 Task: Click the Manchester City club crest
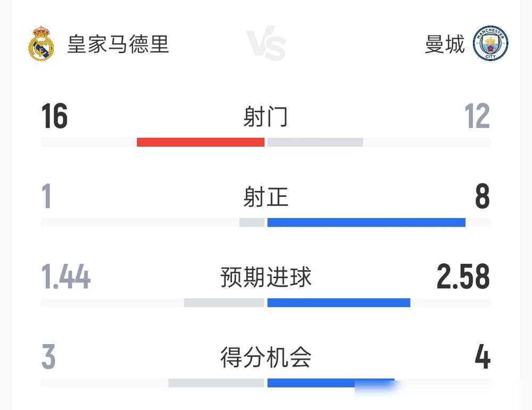tap(491, 44)
